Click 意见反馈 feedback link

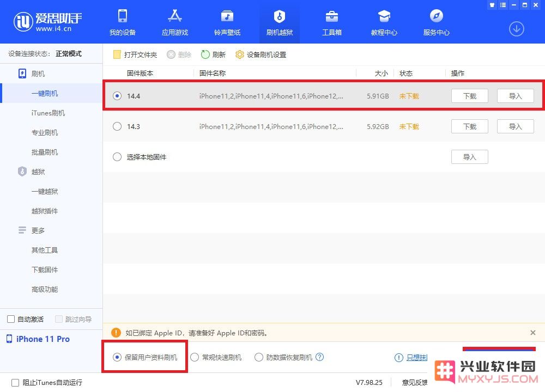[x=415, y=383]
